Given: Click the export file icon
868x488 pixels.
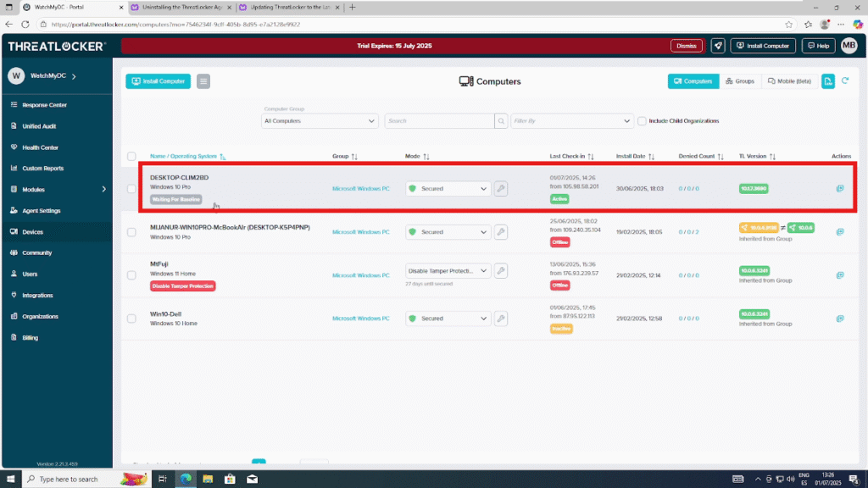Looking at the screenshot, I should 827,81.
